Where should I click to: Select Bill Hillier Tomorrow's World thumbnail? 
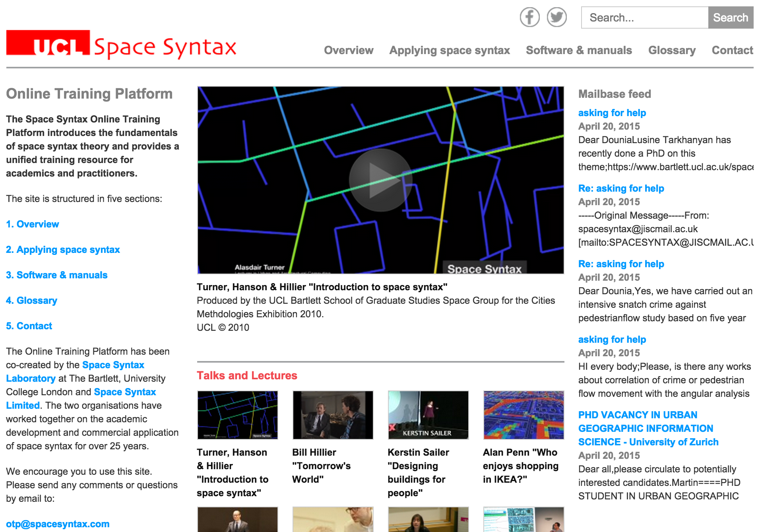tap(333, 415)
